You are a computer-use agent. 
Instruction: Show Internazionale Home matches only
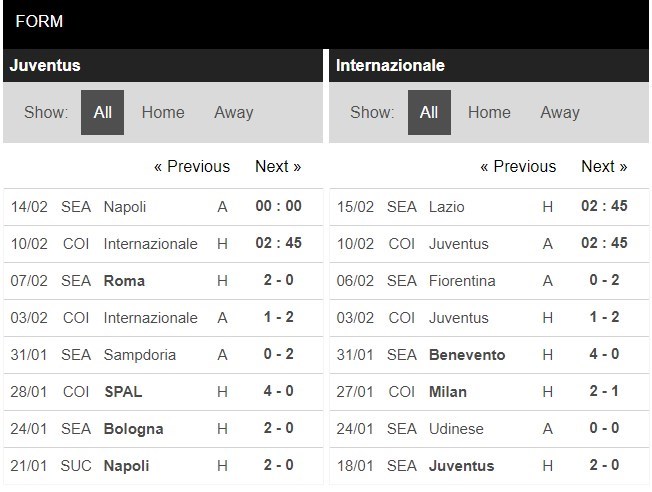(x=489, y=113)
